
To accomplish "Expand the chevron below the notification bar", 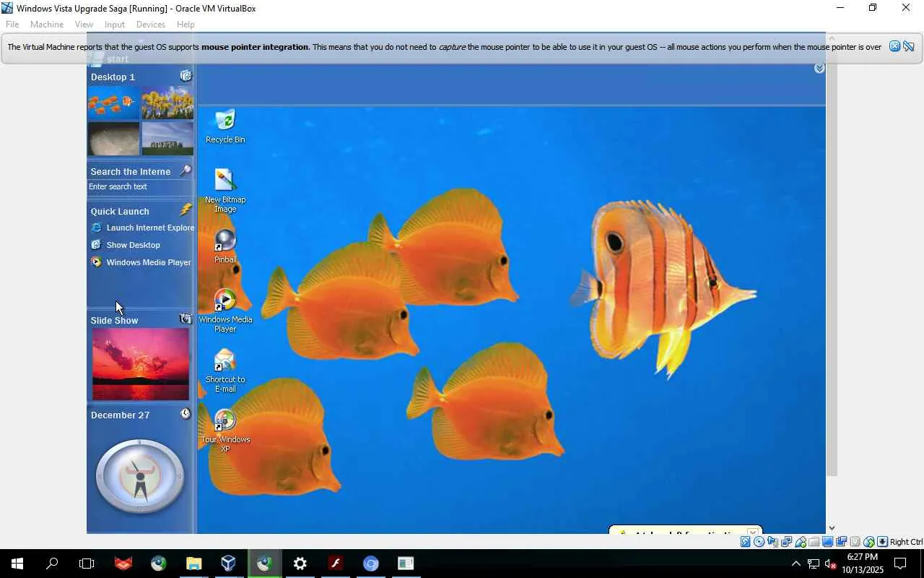I will pos(819,68).
